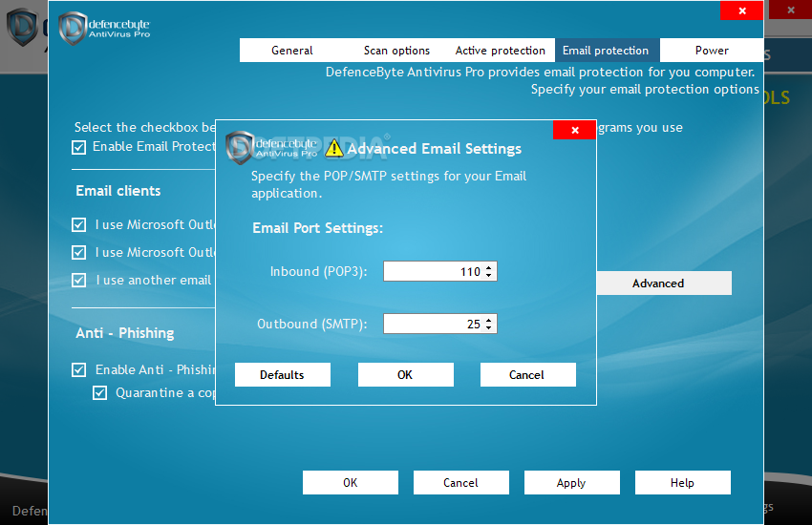Viewport: 812px width, 525px height.
Task: Decrease the Inbound POP3 port value
Action: pyautogui.click(x=489, y=275)
